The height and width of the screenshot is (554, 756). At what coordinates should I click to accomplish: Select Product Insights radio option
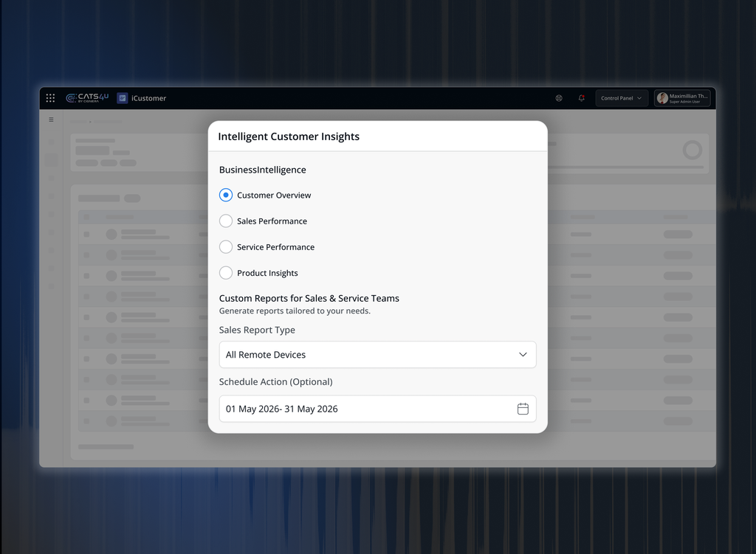(226, 273)
